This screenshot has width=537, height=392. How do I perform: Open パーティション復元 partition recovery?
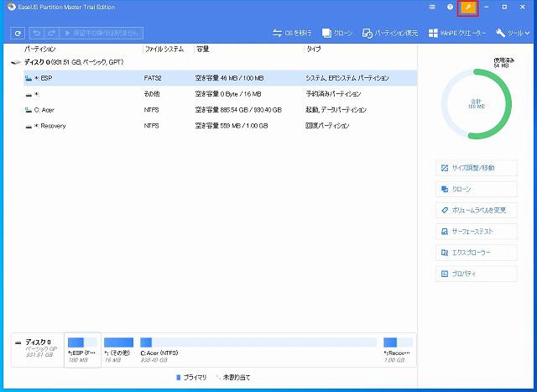click(390, 34)
